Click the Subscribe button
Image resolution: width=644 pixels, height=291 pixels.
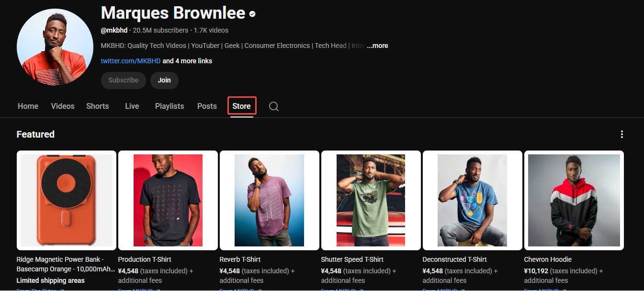click(x=123, y=80)
